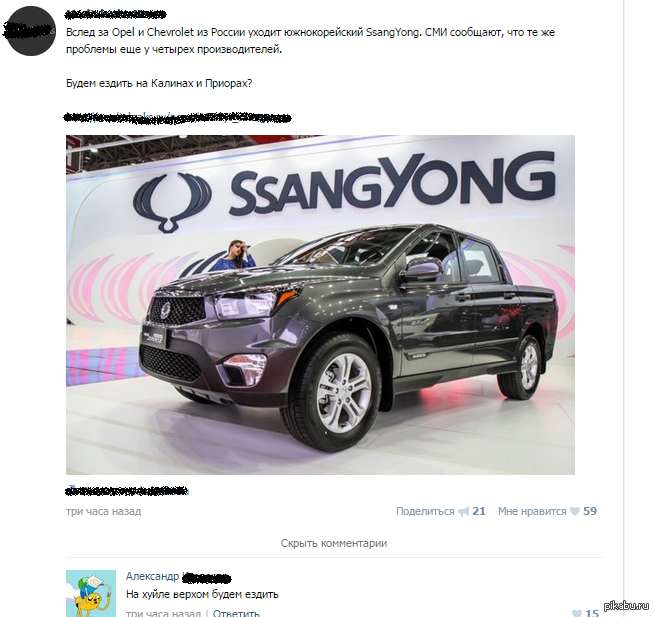This screenshot has height=617, width=654.
Task: Click the share count 21
Action: (x=479, y=511)
